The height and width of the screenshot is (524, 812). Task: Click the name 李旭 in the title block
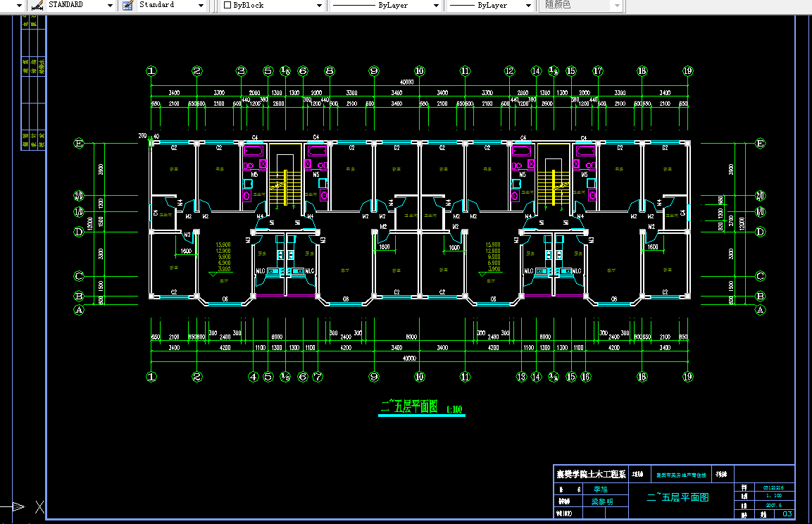pos(601,489)
